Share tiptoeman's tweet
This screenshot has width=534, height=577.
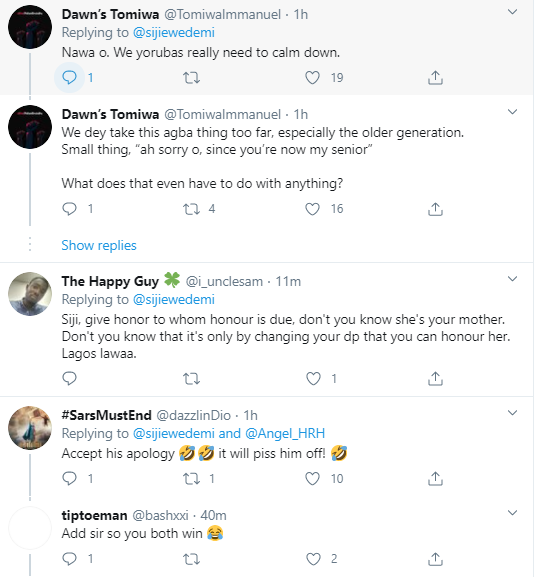(x=435, y=559)
